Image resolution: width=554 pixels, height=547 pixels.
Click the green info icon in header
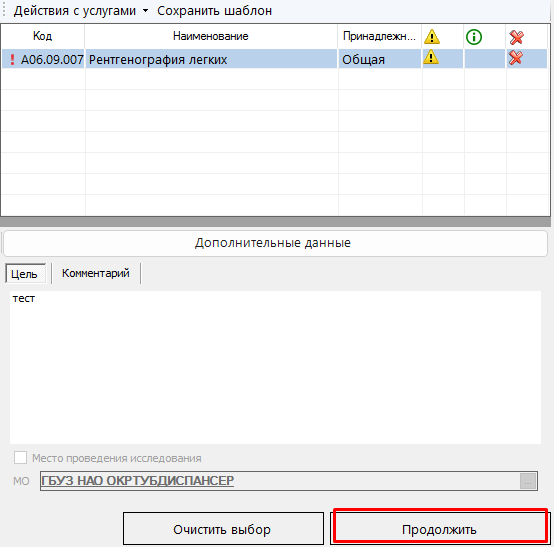pyautogui.click(x=474, y=37)
